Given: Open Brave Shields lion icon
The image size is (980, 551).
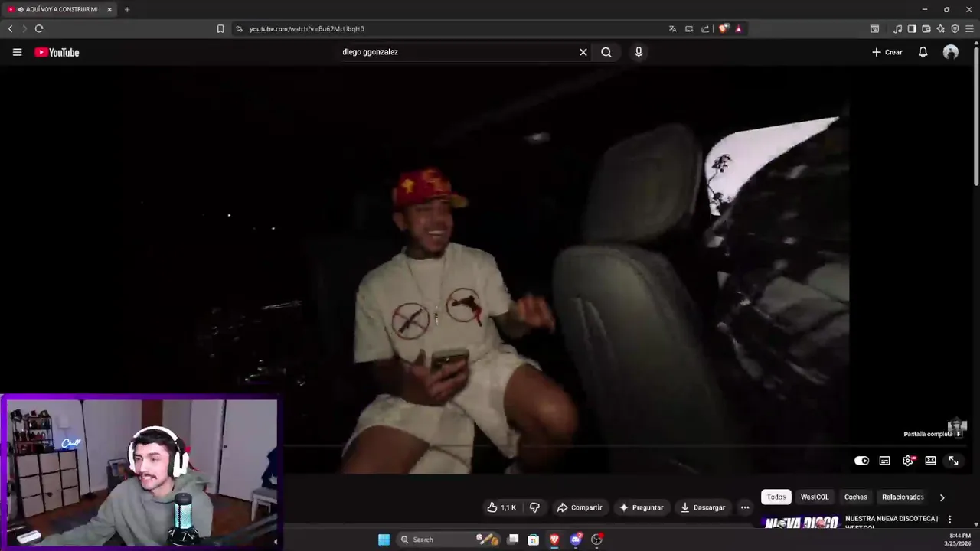Looking at the screenshot, I should [724, 28].
